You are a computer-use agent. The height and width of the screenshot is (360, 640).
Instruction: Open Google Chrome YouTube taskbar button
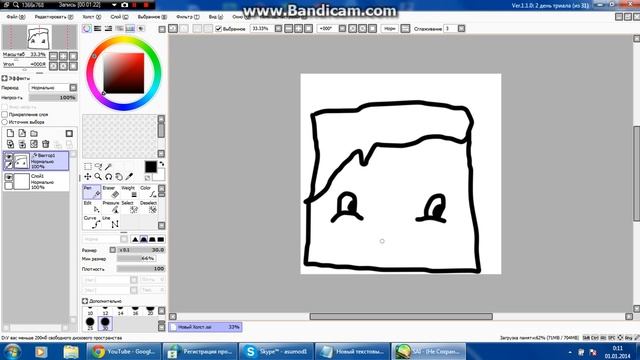[123, 351]
